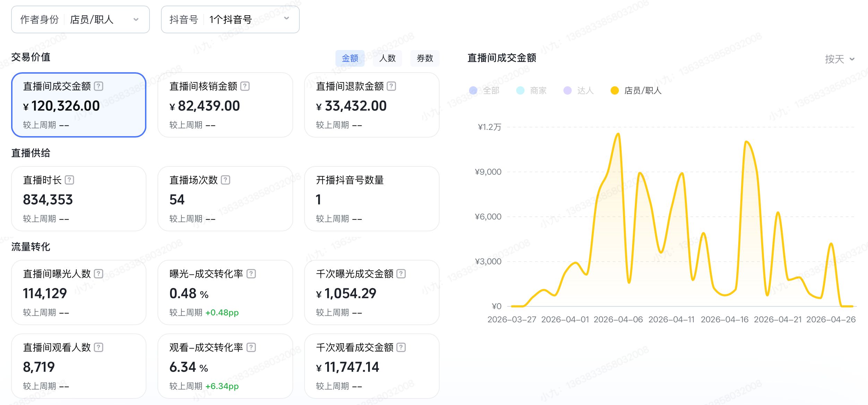This screenshot has height=405, width=868.
Task: Select the 直播间观看人数 metric card
Action: point(79,366)
